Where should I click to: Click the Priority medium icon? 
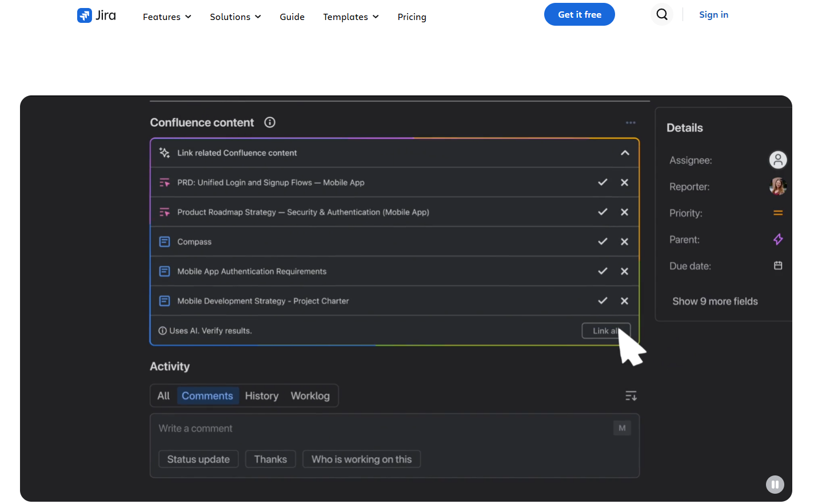click(x=778, y=213)
